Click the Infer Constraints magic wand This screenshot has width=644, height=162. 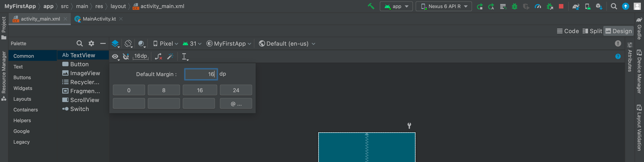coord(170,57)
